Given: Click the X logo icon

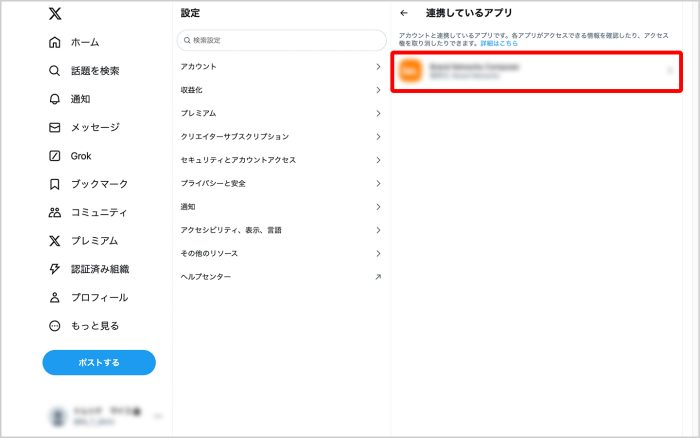Looking at the screenshot, I should [55, 14].
